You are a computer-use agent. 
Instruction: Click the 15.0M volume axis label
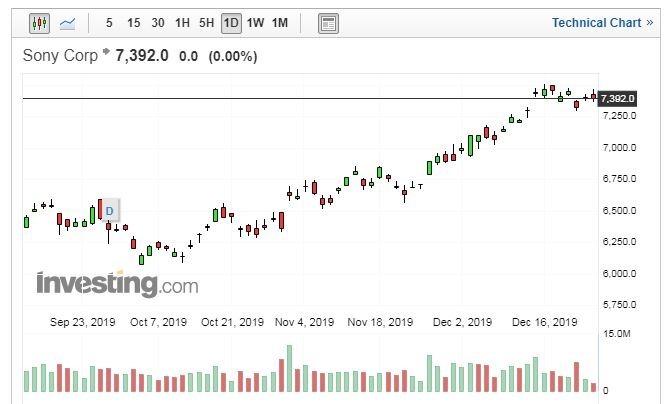pyautogui.click(x=617, y=333)
